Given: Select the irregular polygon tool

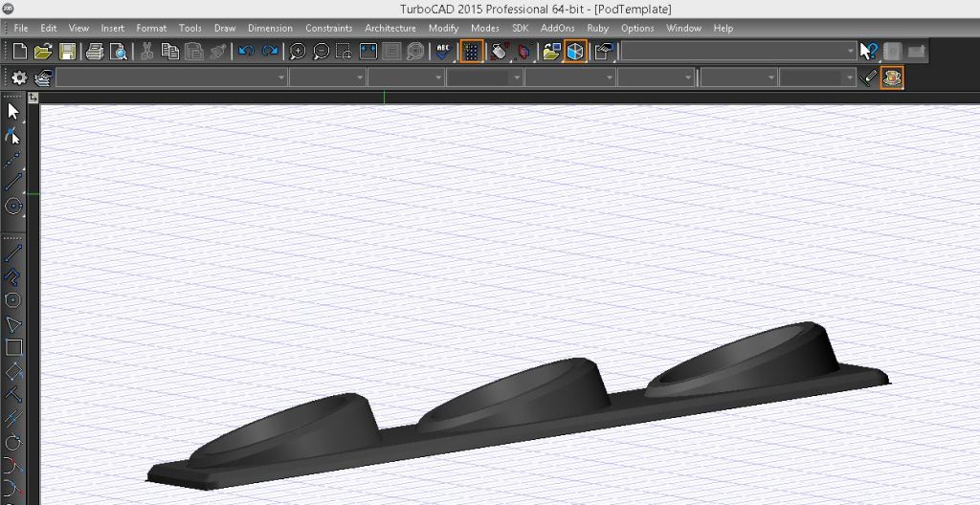Looking at the screenshot, I should pos(13,323).
